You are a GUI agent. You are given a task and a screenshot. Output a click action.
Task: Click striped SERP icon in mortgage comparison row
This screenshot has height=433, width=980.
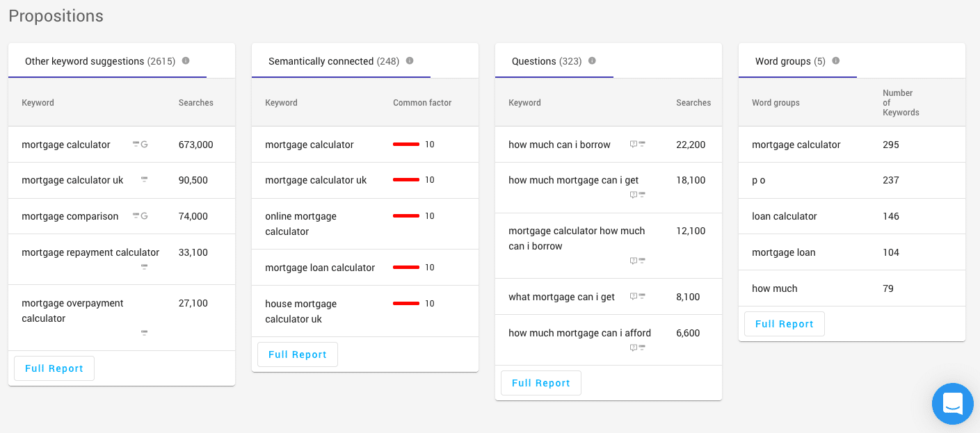pos(136,216)
